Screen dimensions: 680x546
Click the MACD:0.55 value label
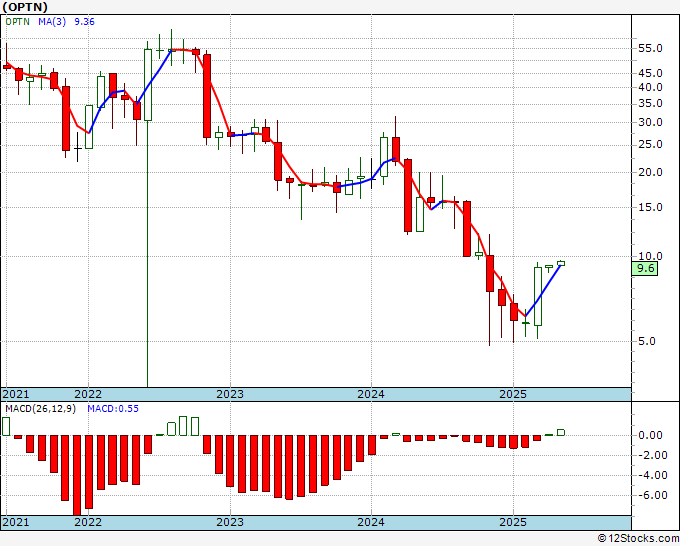113,409
